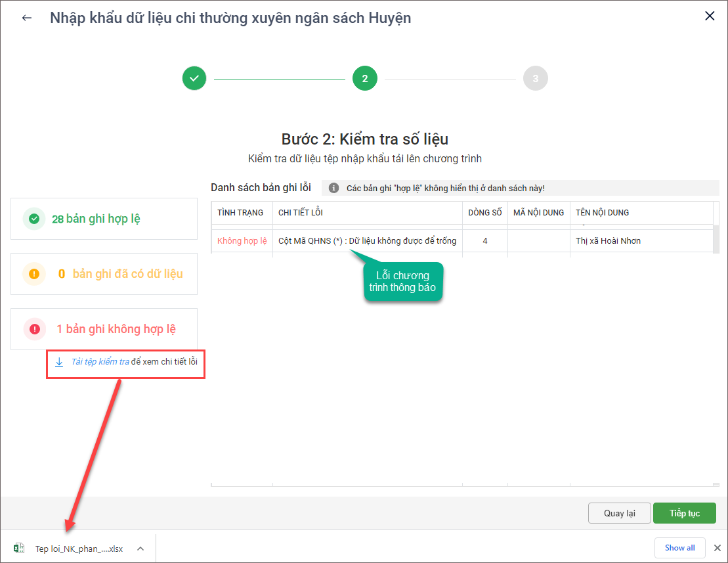The height and width of the screenshot is (563, 728).
Task: Click the DÒNG SỐ column header
Action: tap(484, 213)
